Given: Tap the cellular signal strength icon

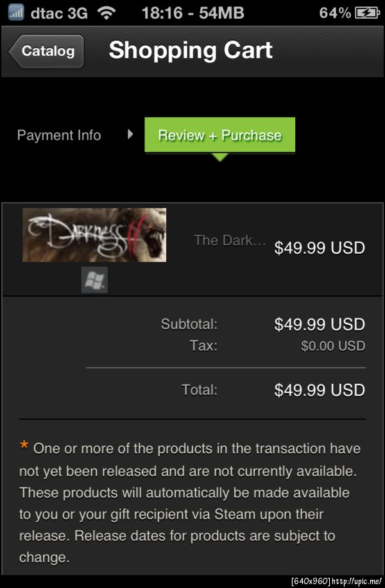Looking at the screenshot, I should tap(16, 12).
